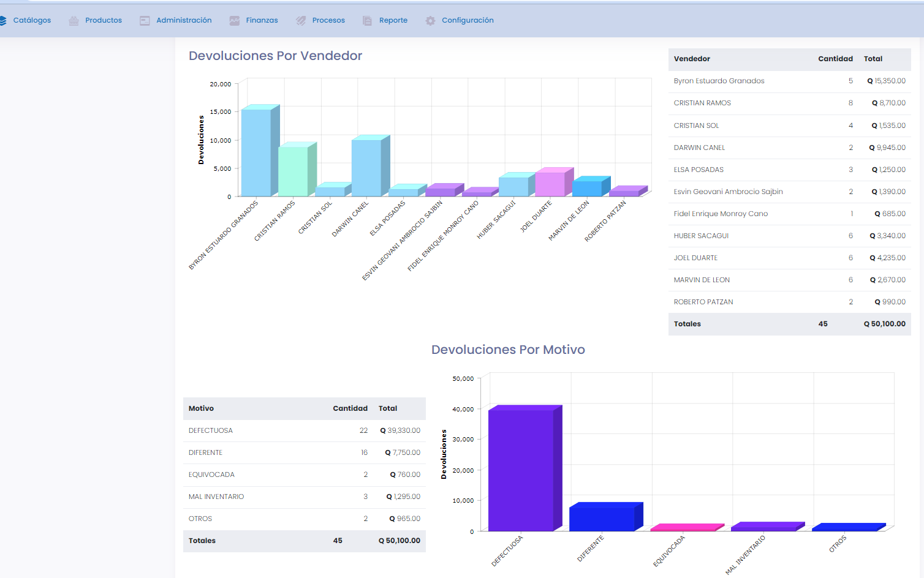Screen dimensions: 924x578
Task: Select the DEFECTUOSA motivo row
Action: tap(304, 430)
